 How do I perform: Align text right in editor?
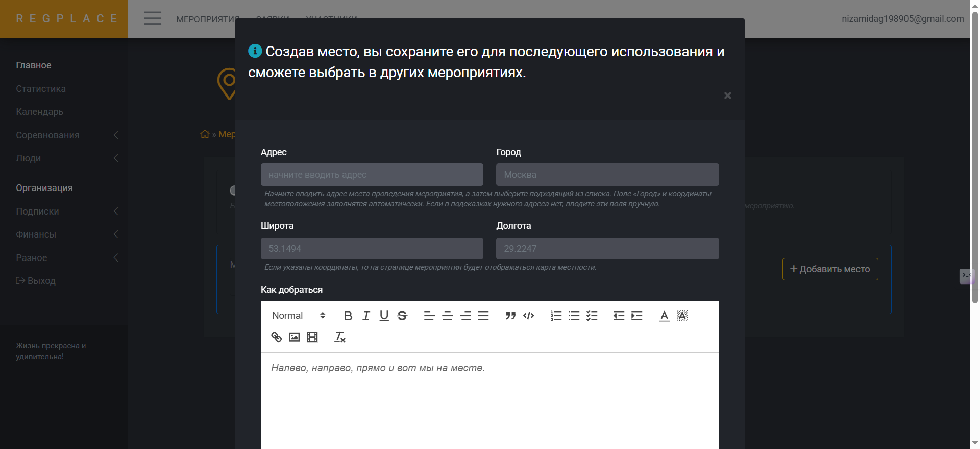click(465, 316)
